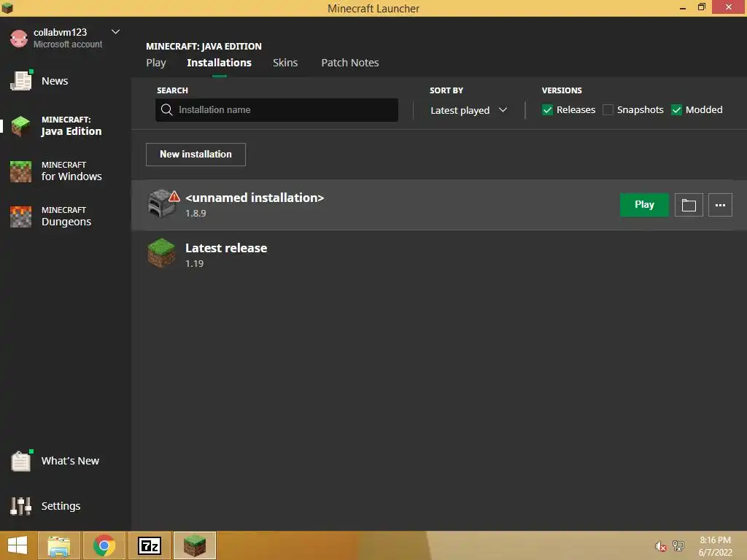Click the Minecraft Launcher title bar icon

click(x=7, y=7)
